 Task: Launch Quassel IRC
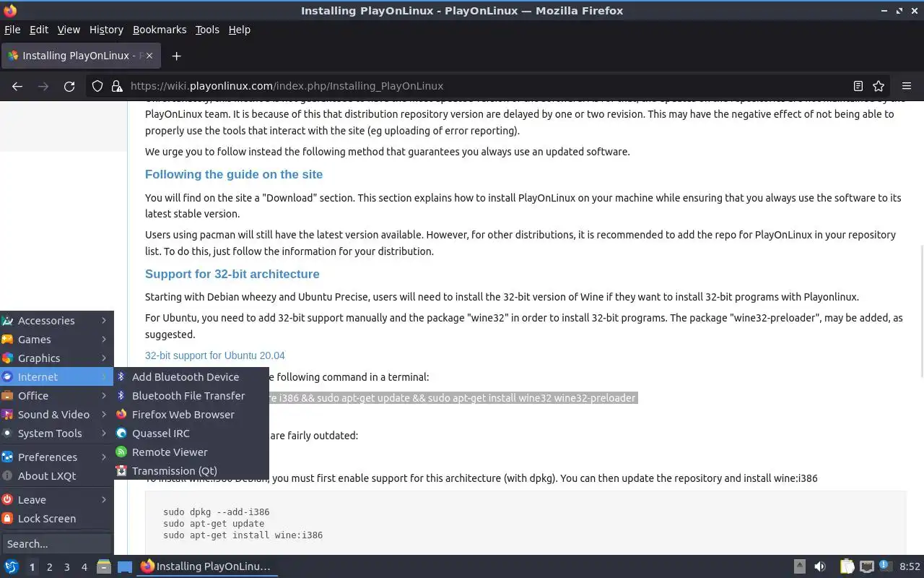point(191,433)
